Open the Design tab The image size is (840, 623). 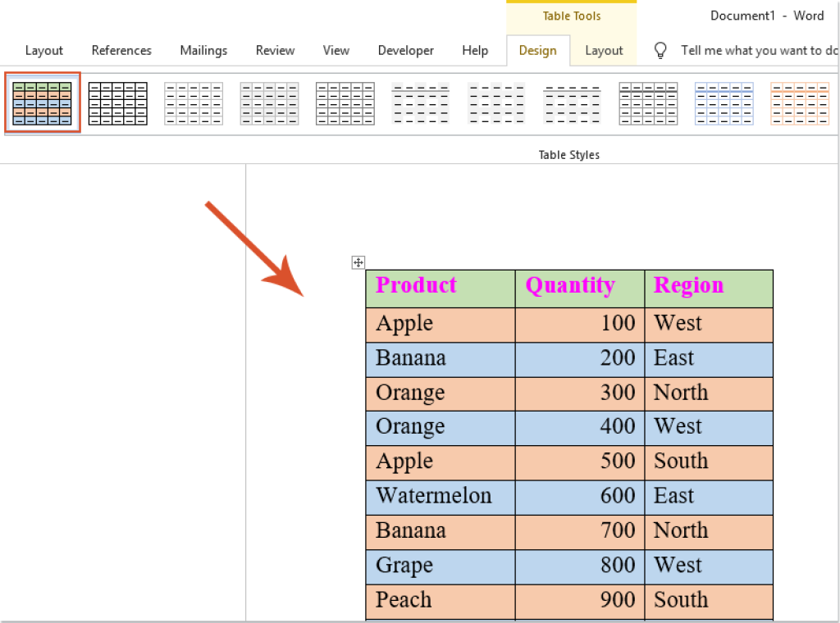(538, 50)
